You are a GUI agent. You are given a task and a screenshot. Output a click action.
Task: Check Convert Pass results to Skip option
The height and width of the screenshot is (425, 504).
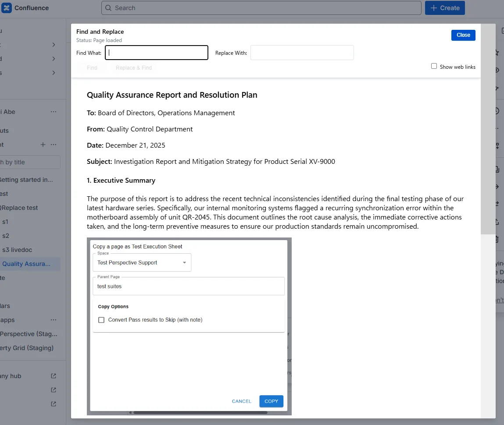(101, 320)
